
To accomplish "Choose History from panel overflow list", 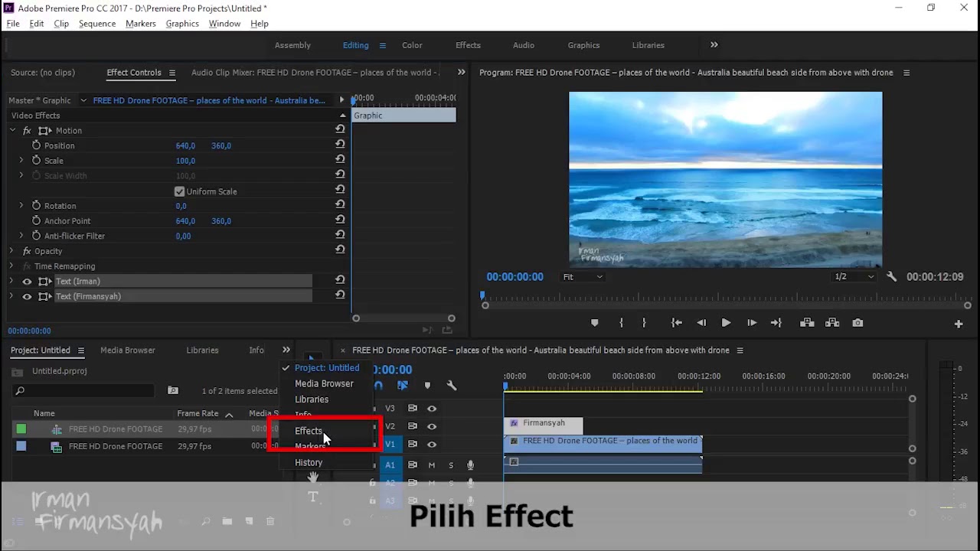I will [309, 463].
